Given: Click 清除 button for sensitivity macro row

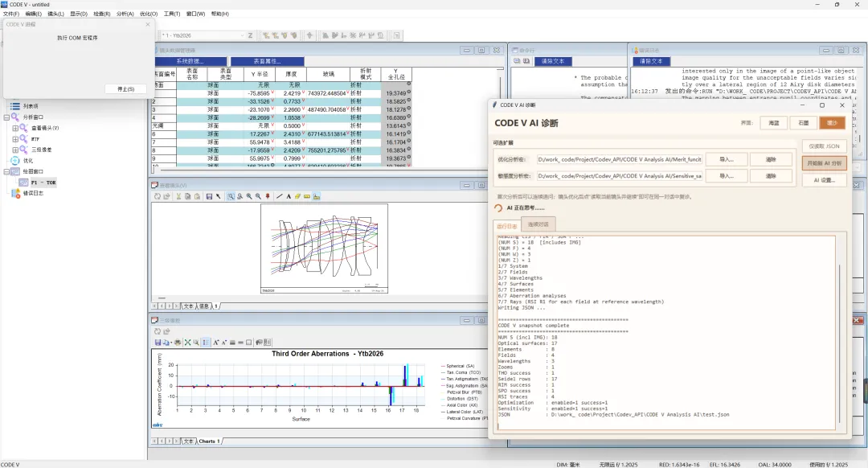Looking at the screenshot, I should (x=771, y=176).
